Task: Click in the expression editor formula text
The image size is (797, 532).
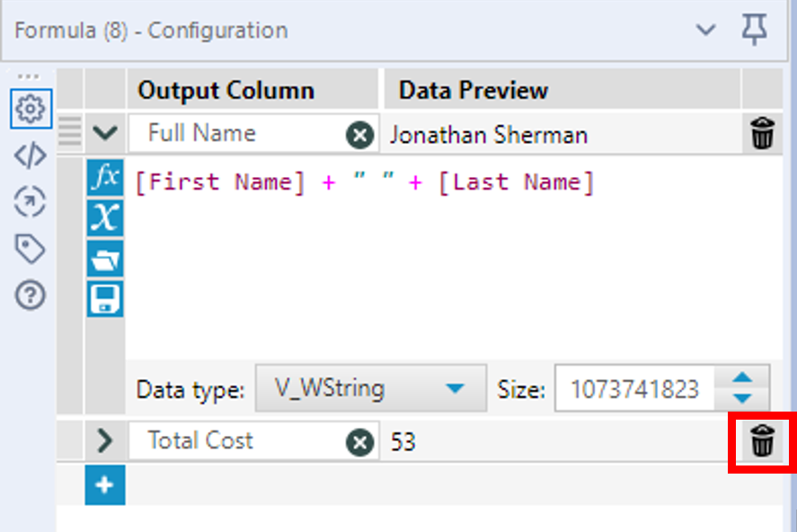Action: [365, 182]
